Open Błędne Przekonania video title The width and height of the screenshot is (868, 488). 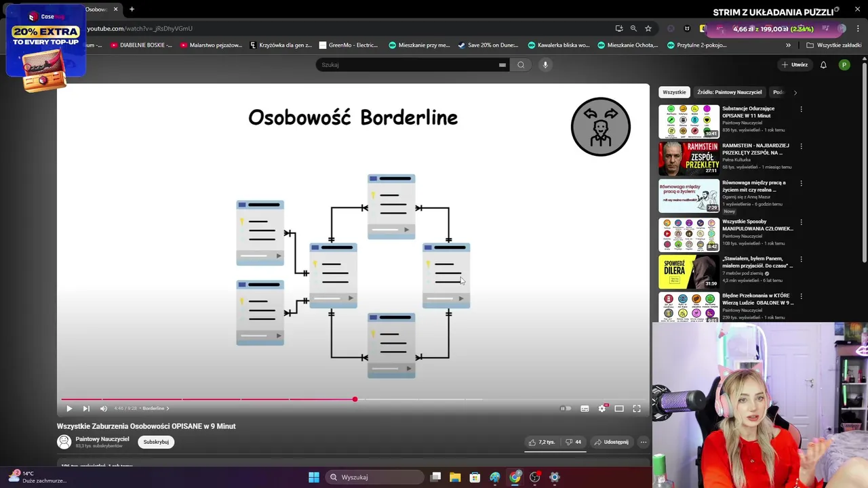point(757,299)
